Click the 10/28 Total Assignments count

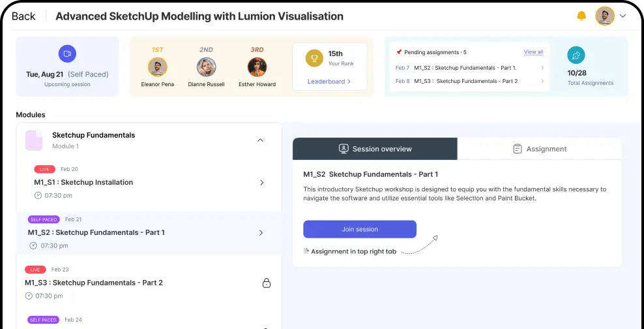(x=577, y=73)
